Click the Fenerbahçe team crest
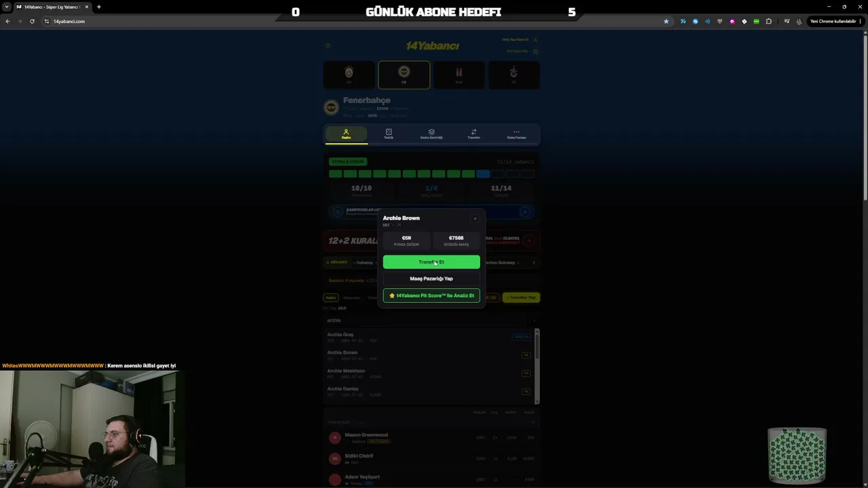This screenshot has height=488, width=868. (x=332, y=107)
